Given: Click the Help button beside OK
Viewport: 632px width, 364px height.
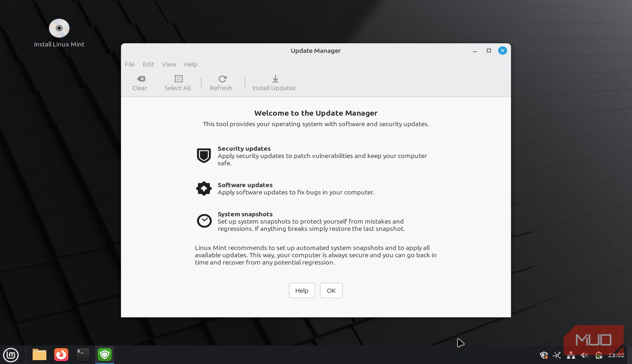Looking at the screenshot, I should click(302, 290).
